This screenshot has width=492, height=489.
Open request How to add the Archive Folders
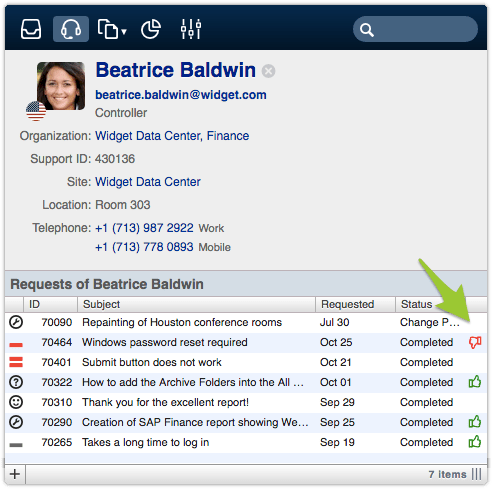point(193,382)
